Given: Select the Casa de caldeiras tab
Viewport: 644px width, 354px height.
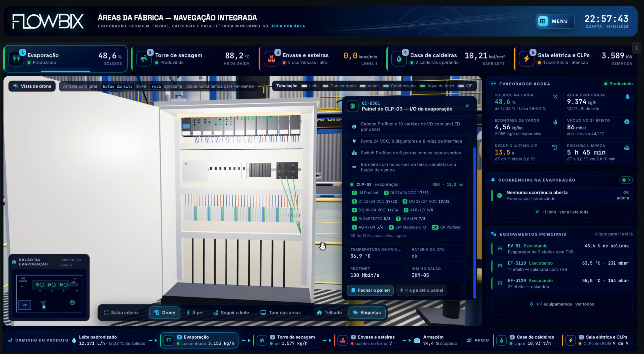Looking at the screenshot, I should pyautogui.click(x=448, y=59).
